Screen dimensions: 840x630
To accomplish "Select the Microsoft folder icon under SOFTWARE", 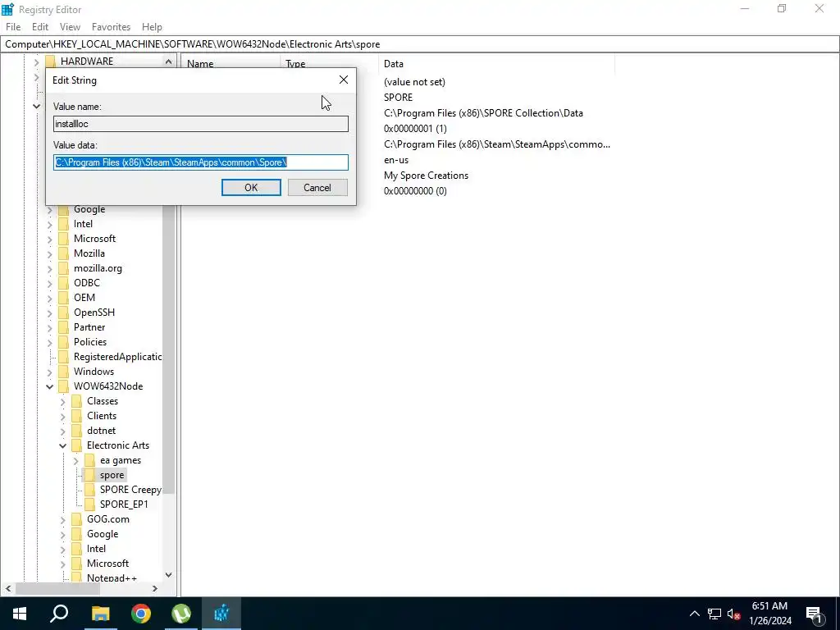I will (64, 239).
